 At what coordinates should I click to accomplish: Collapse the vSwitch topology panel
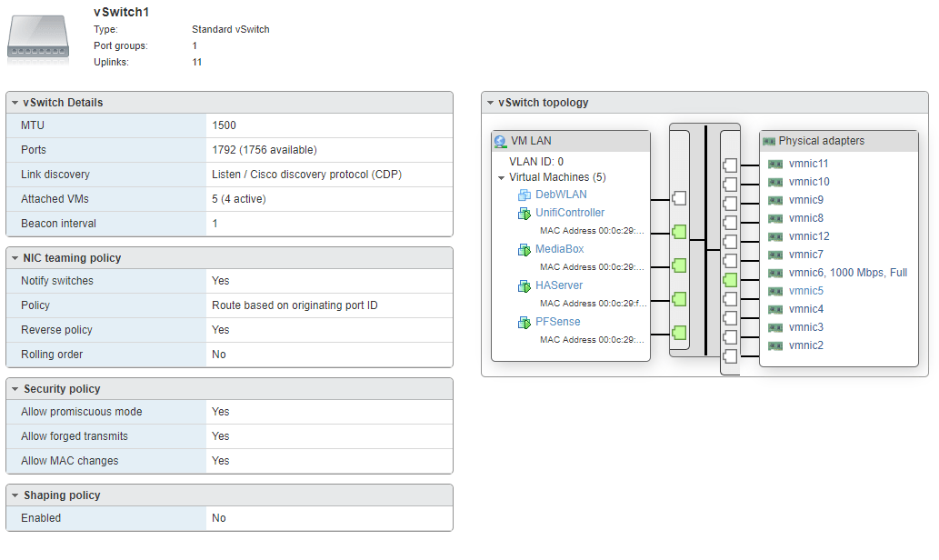tap(491, 102)
